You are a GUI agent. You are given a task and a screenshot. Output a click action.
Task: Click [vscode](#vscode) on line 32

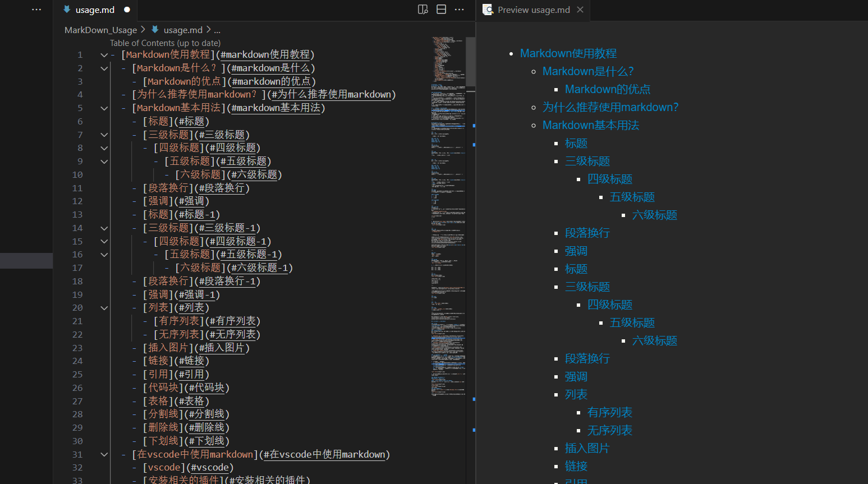[189, 468]
